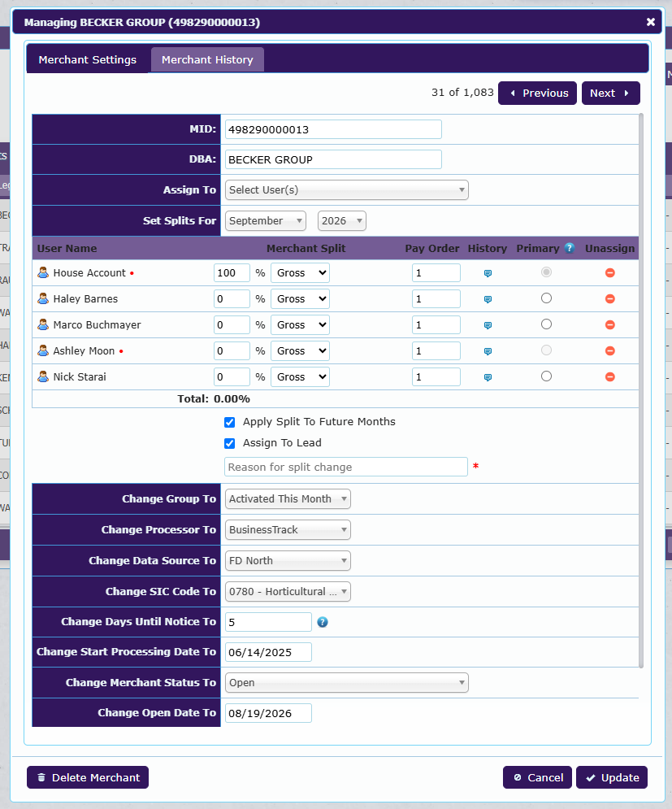Click Nick Starai pay order field

click(x=436, y=377)
